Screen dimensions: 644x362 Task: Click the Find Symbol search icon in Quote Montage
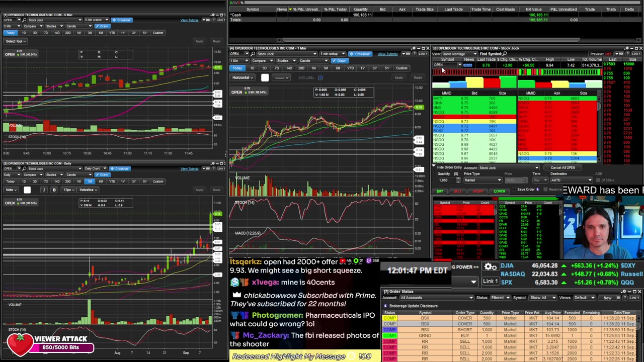click(x=505, y=54)
